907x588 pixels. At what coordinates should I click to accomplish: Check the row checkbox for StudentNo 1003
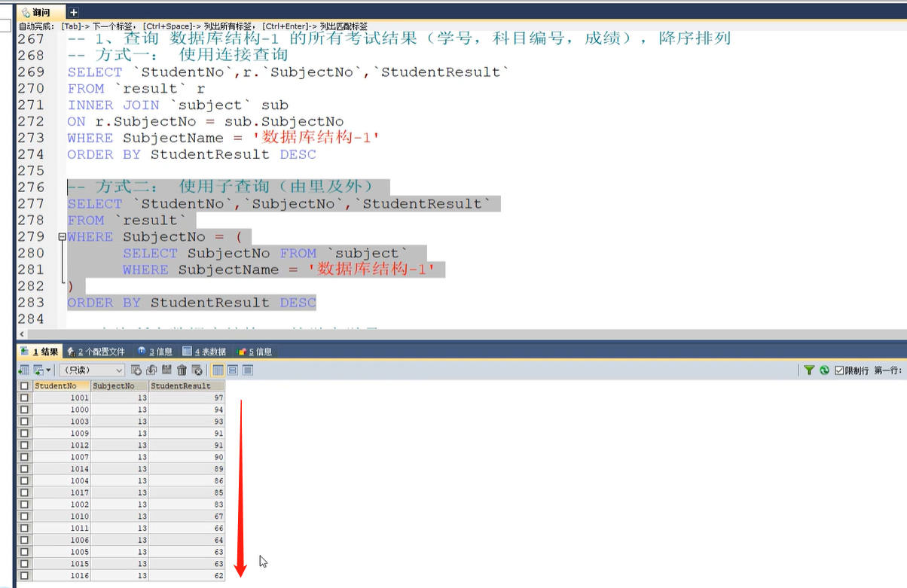[x=24, y=422]
